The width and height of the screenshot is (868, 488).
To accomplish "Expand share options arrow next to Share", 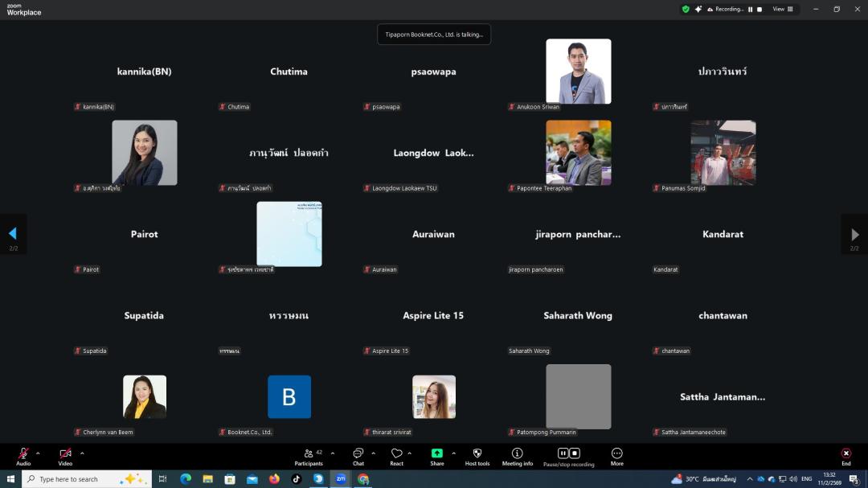I will pyautogui.click(x=453, y=453).
